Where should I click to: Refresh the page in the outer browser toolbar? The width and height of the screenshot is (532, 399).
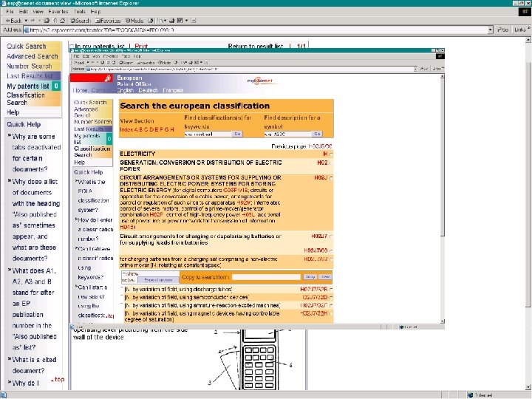pyautogui.click(x=55, y=21)
